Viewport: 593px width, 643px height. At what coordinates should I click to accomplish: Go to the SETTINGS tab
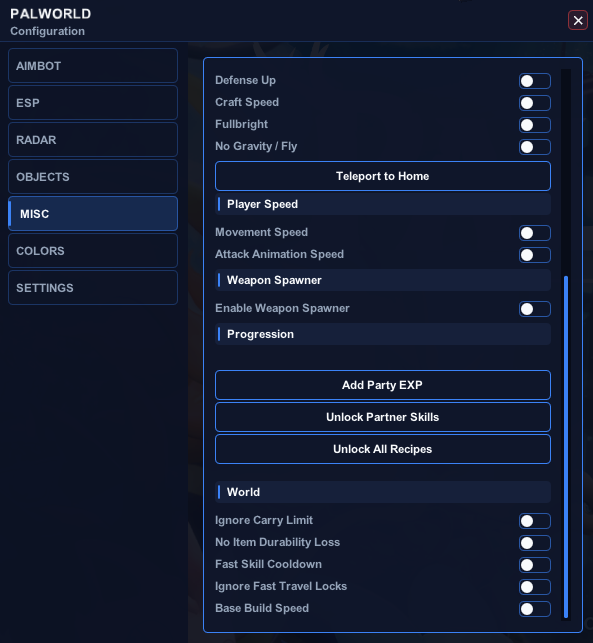(93, 287)
